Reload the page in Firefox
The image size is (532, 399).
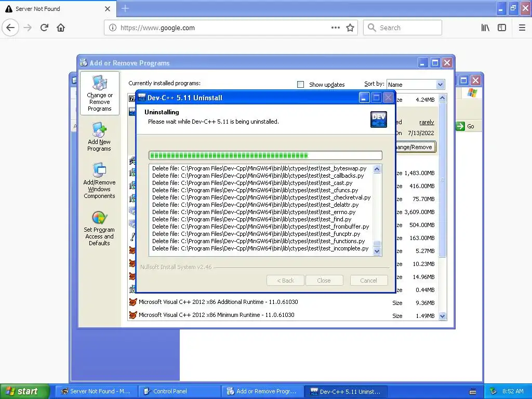pos(45,28)
